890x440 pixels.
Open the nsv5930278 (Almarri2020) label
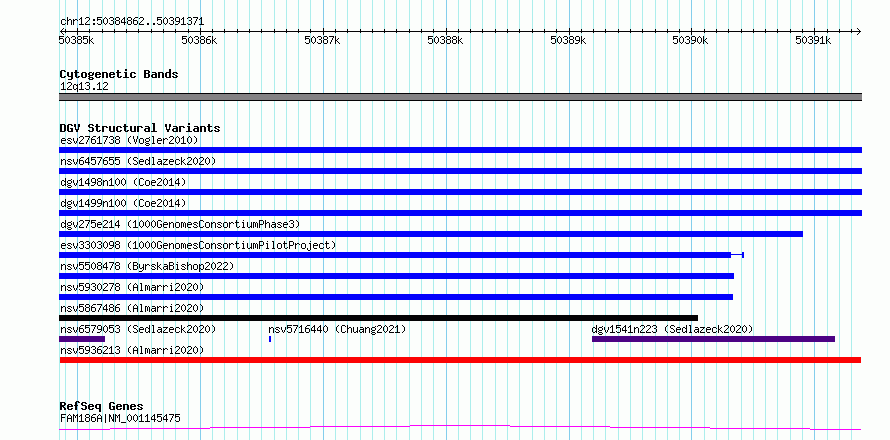132,287
